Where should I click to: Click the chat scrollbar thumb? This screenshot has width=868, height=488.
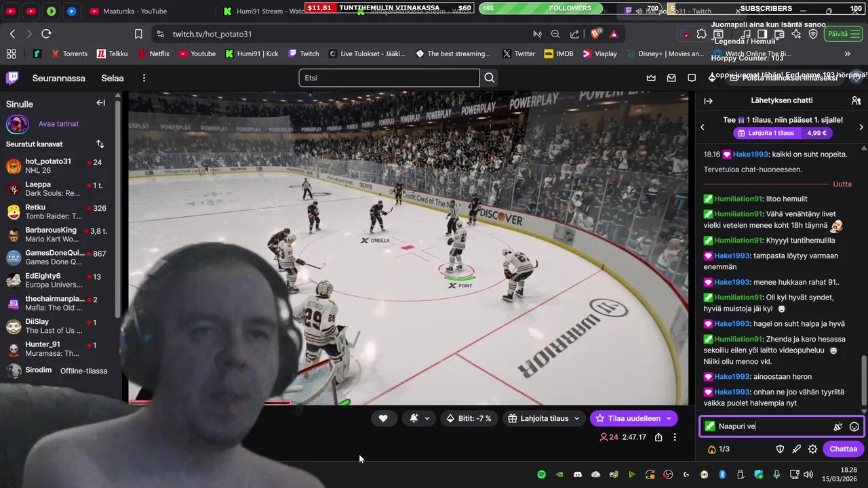click(864, 381)
